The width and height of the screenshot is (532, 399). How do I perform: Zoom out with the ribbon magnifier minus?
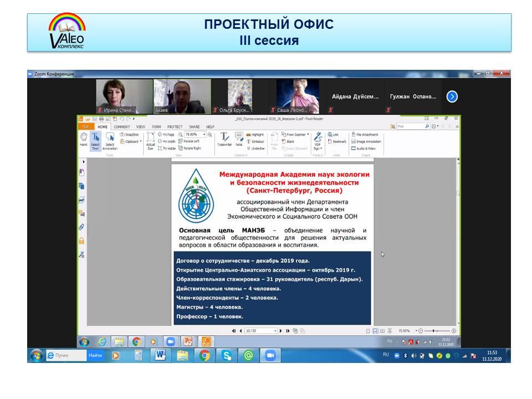[181, 135]
